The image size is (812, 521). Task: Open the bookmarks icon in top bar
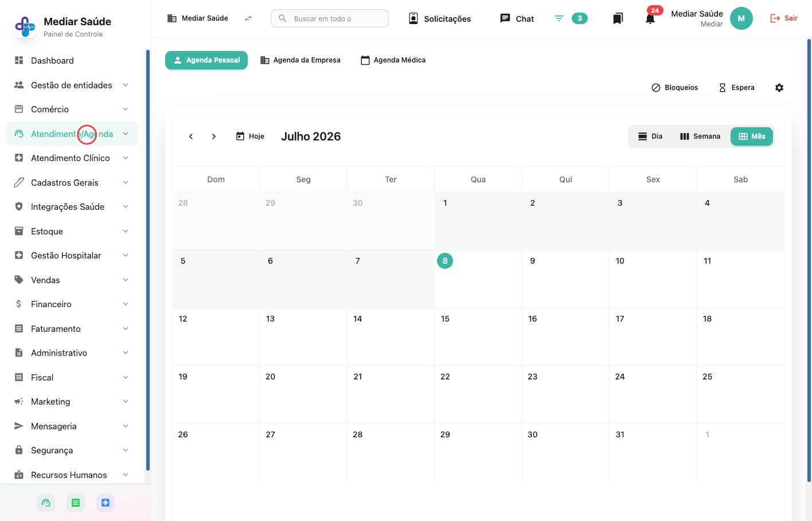[618, 18]
